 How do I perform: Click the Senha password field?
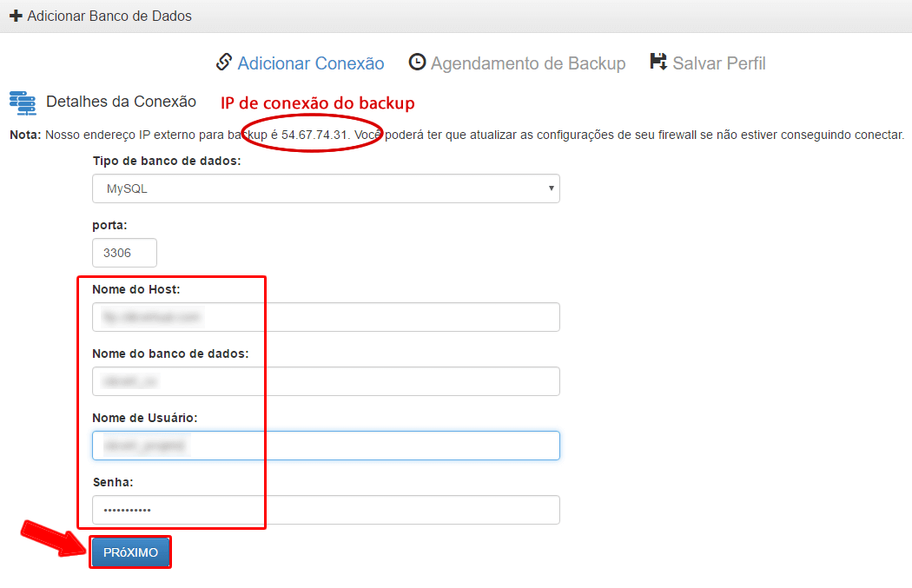[x=326, y=510]
